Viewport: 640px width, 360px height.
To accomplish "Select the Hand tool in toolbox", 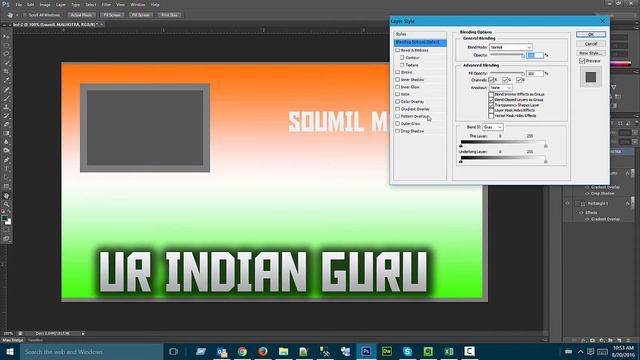I will click(x=6, y=196).
